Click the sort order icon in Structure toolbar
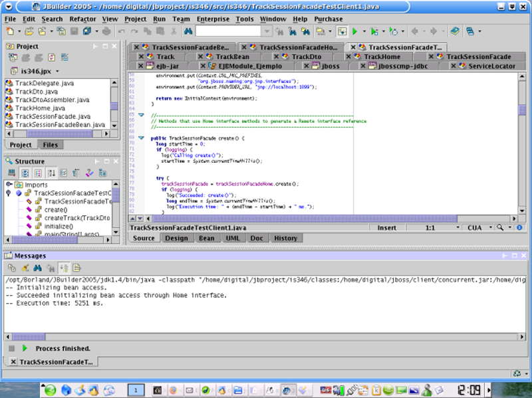The height and width of the screenshot is (398, 532). tap(51, 173)
